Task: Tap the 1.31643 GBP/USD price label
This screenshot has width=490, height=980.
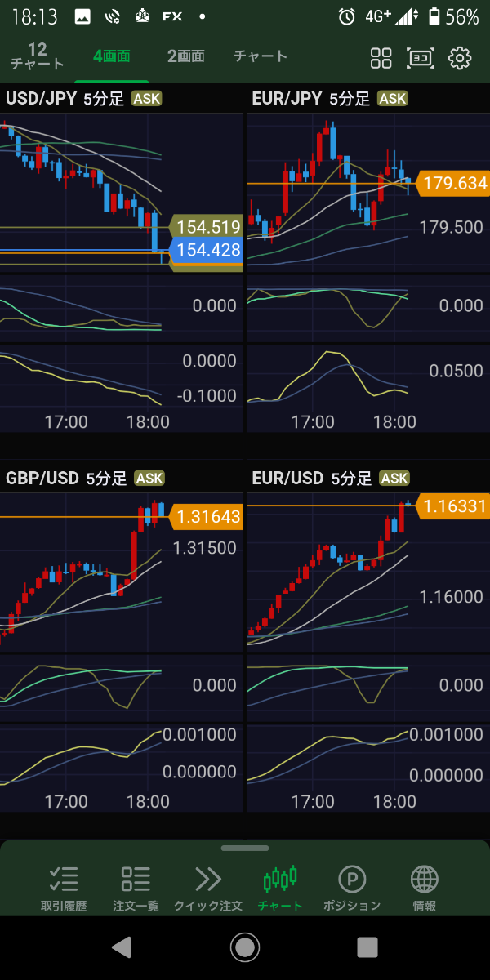Action: [x=208, y=517]
